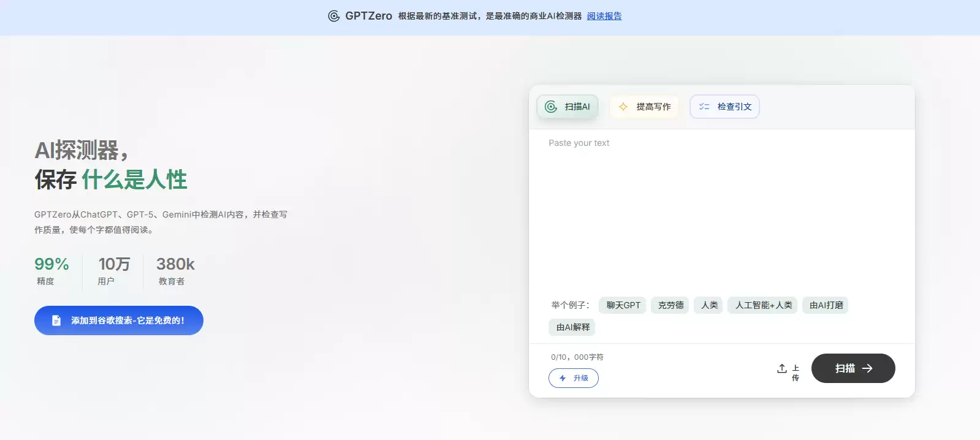Click the checklist icon on 检查引文 tab

pos(704,107)
